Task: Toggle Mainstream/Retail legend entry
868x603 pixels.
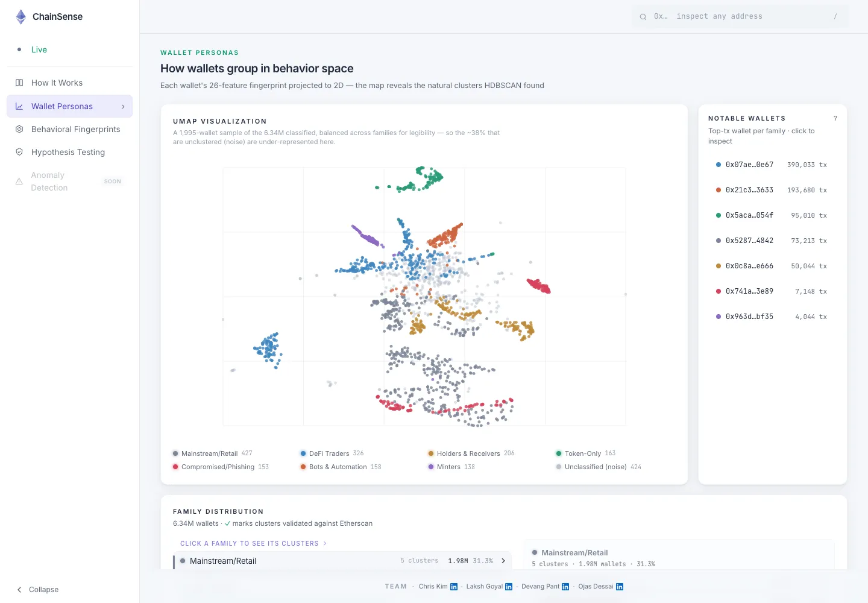Action: (212, 453)
